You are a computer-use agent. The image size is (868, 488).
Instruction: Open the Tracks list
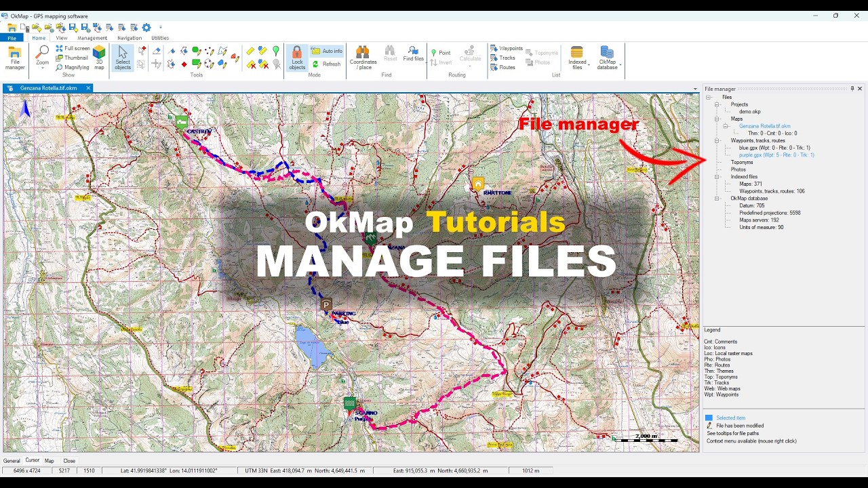tap(502, 58)
